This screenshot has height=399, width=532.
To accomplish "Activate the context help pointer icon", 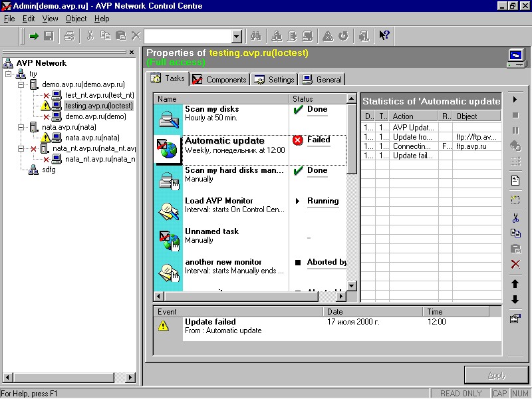I will click(384, 35).
